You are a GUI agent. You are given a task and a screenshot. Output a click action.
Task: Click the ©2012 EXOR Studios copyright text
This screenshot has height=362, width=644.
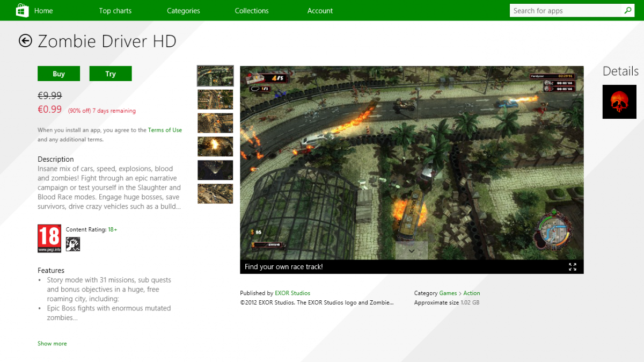(x=317, y=302)
